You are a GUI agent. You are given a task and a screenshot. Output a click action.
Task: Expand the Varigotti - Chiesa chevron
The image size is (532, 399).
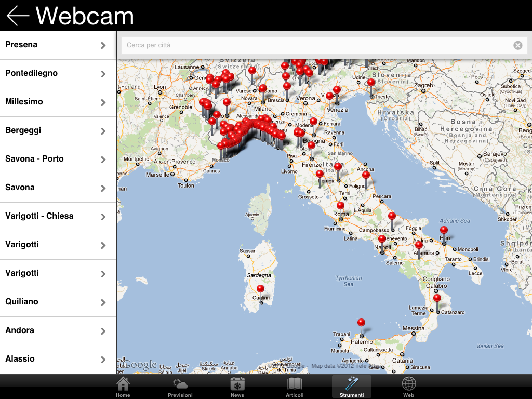tap(103, 217)
